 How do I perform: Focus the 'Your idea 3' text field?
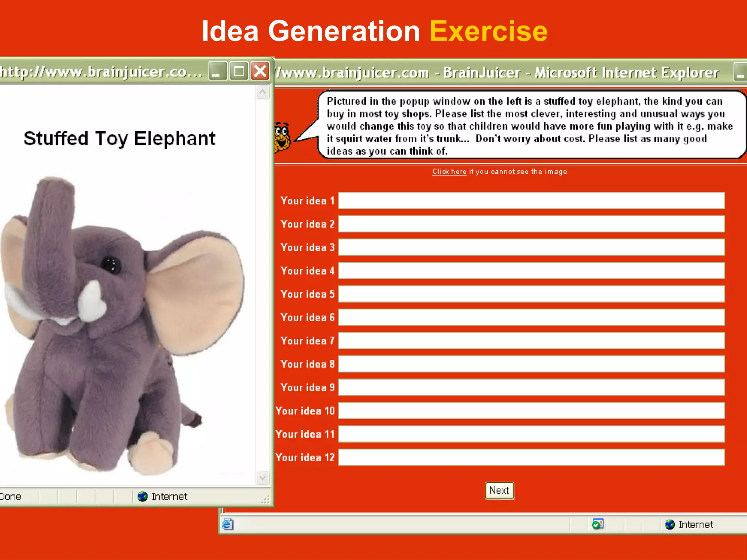coord(531,247)
